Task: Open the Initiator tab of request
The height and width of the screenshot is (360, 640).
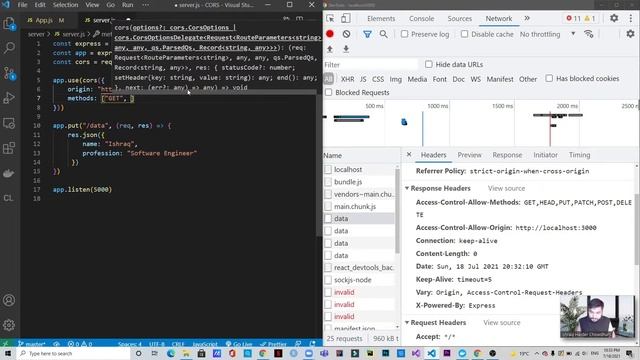Action: 545,155
